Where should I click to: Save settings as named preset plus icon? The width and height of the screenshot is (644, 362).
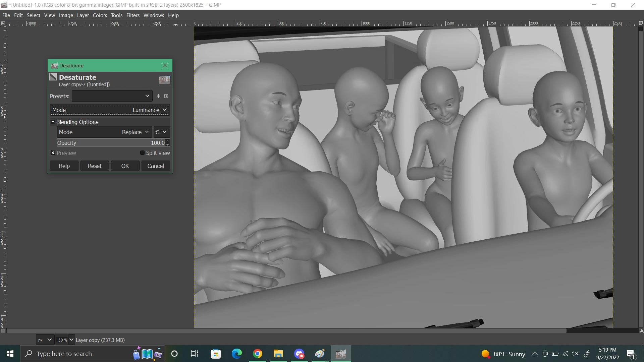point(158,96)
